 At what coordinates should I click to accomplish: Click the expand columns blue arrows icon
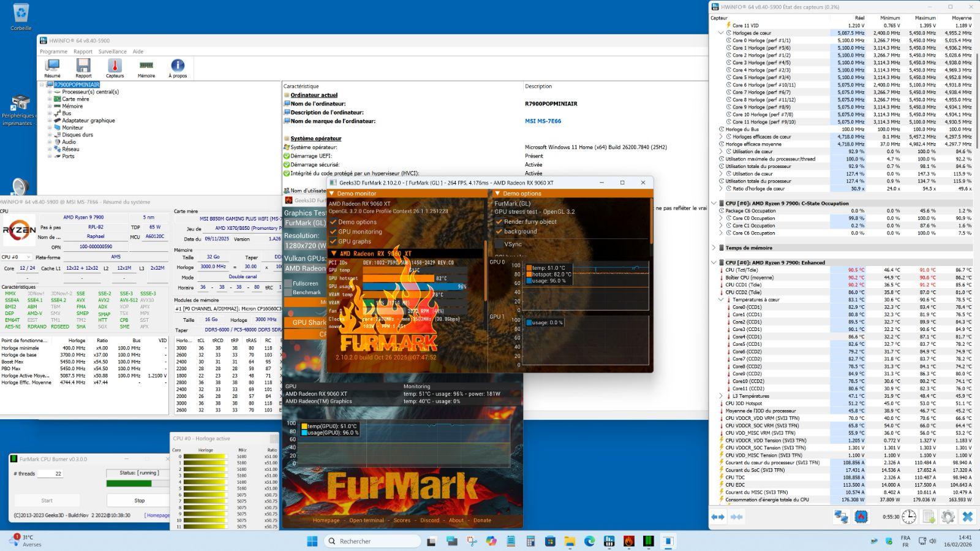(718, 517)
